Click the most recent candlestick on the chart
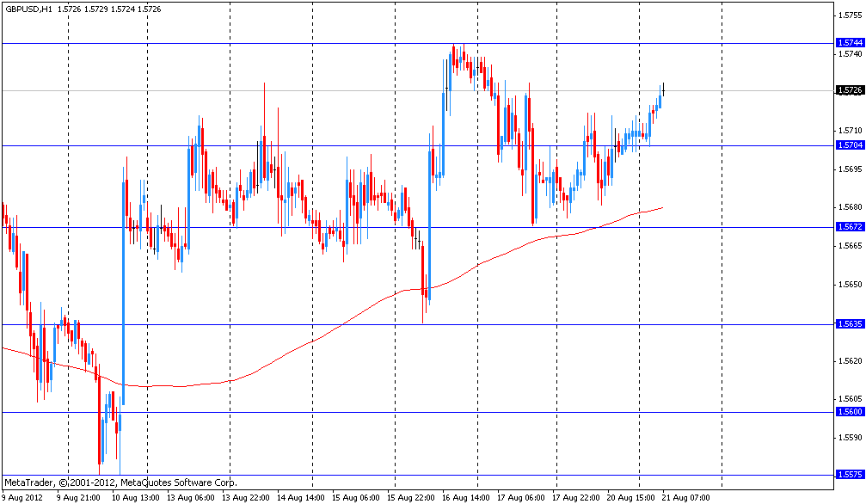Viewport: 866px width, 504px height. point(663,89)
